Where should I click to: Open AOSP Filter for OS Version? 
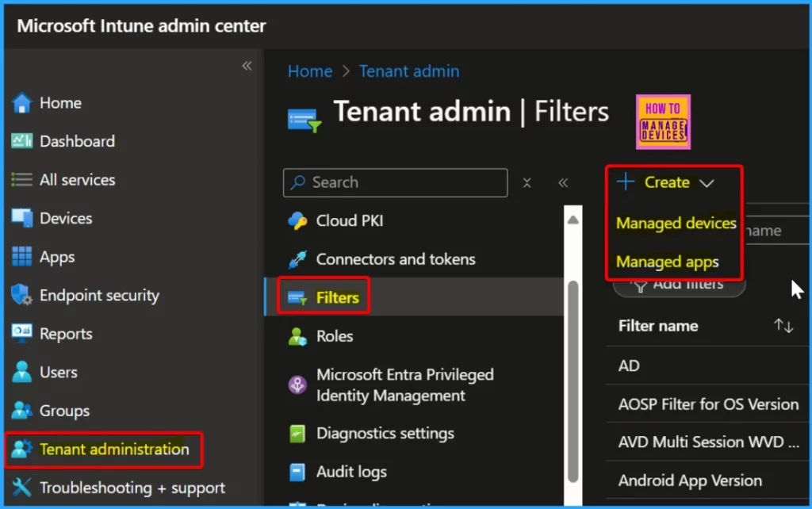(x=708, y=404)
